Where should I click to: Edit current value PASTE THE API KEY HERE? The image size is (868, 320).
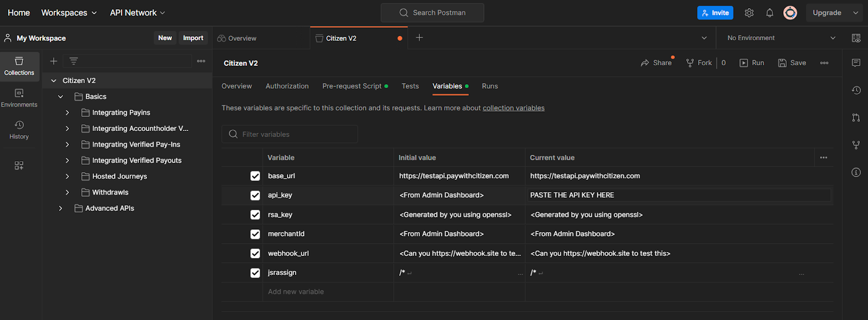click(679, 195)
